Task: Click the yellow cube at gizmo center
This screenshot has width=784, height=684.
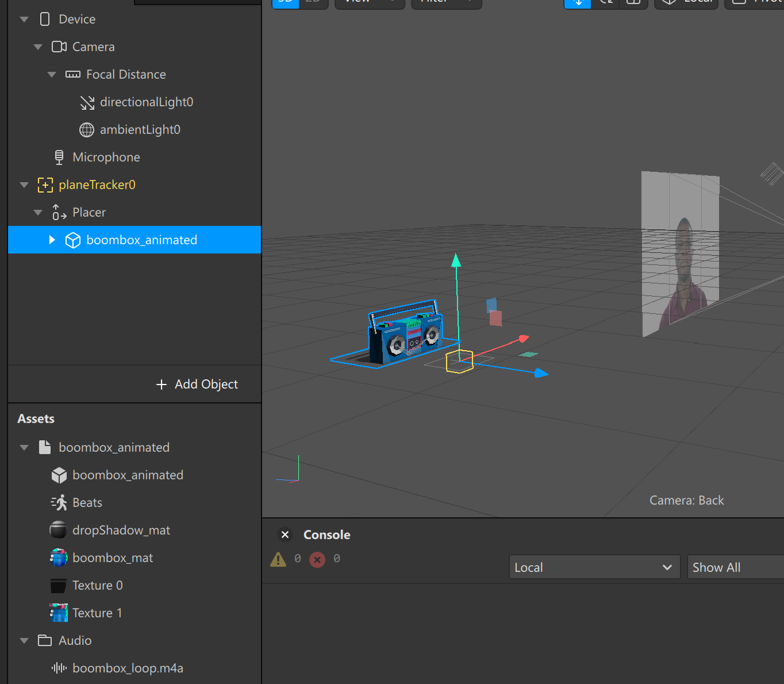Action: (x=460, y=362)
